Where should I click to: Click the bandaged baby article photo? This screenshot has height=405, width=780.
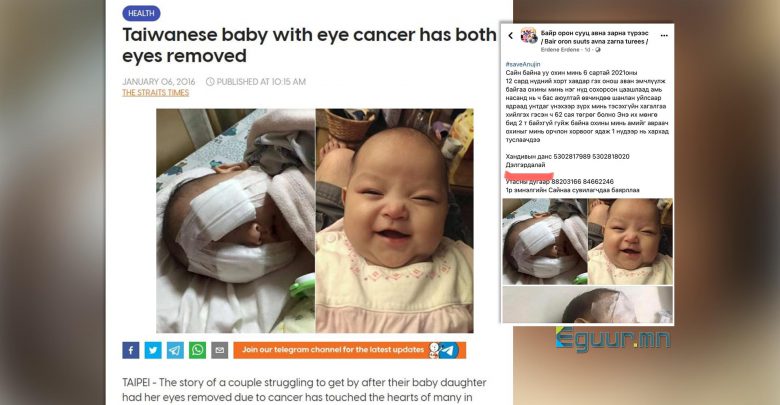236,221
